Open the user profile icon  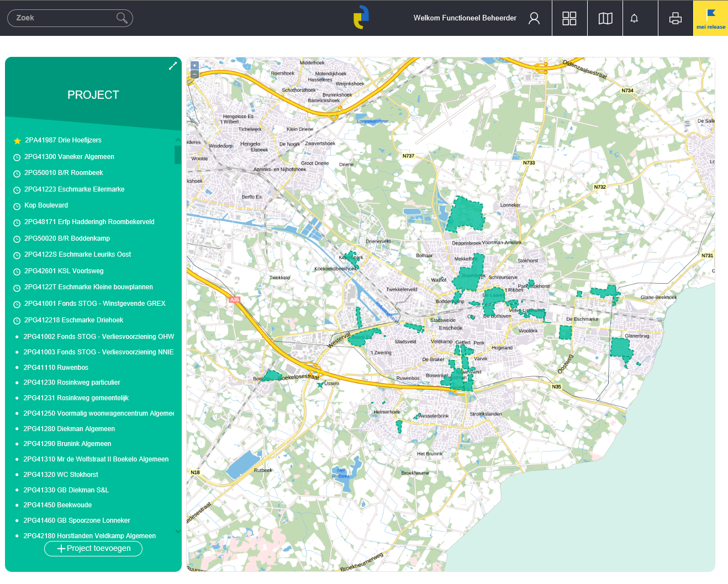coord(534,18)
